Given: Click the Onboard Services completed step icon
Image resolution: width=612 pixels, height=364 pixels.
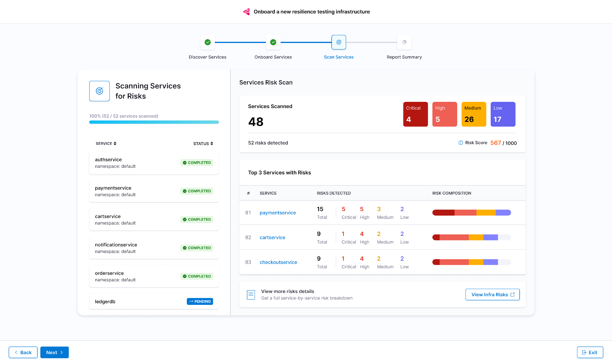Looking at the screenshot, I should 273,42.
